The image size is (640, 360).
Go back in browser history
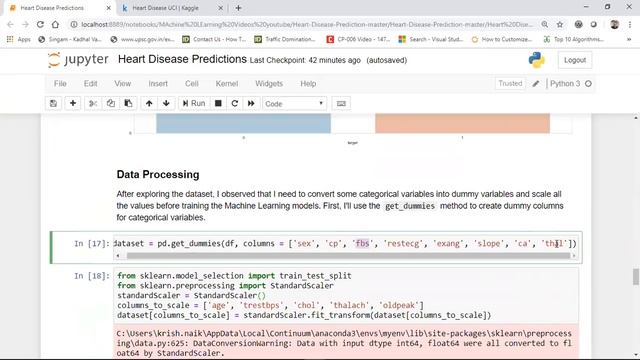10,24
